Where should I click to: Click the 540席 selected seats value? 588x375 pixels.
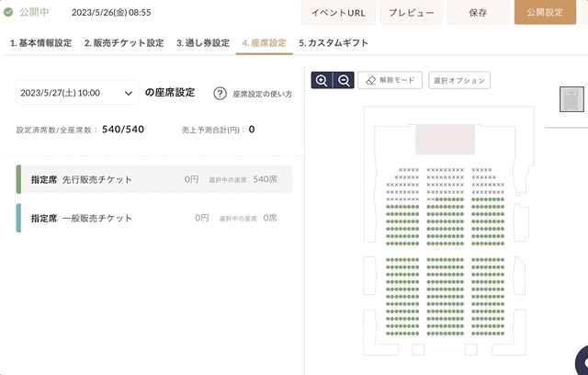(x=266, y=179)
